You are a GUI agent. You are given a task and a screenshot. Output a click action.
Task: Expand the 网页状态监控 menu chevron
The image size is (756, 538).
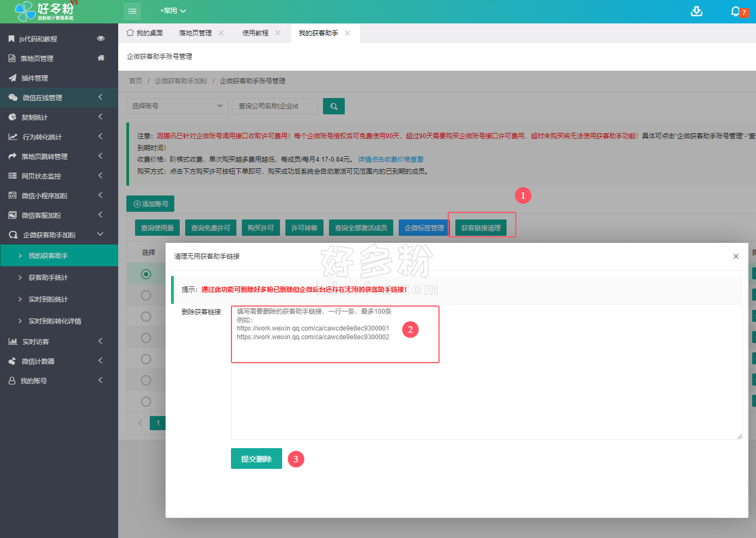point(100,175)
